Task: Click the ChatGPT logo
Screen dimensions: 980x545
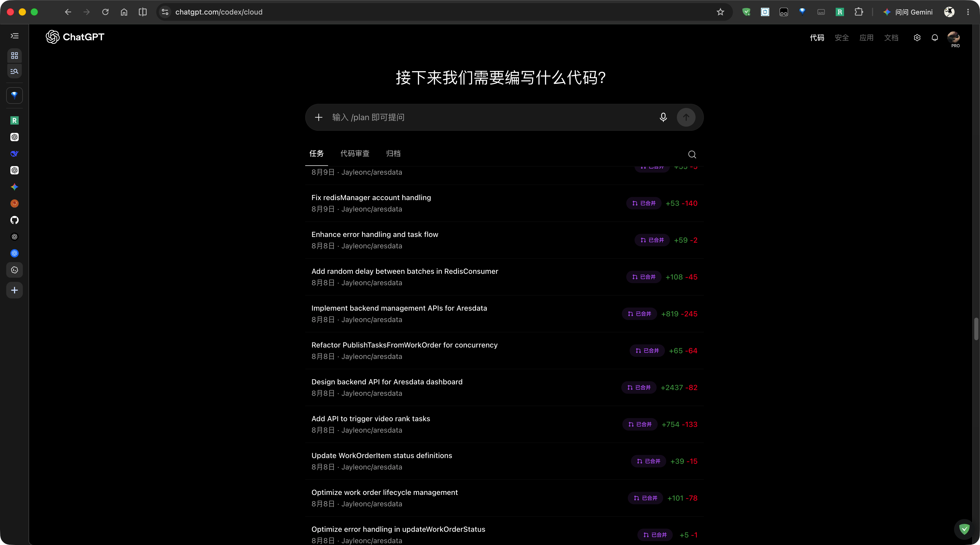Action: (x=75, y=37)
